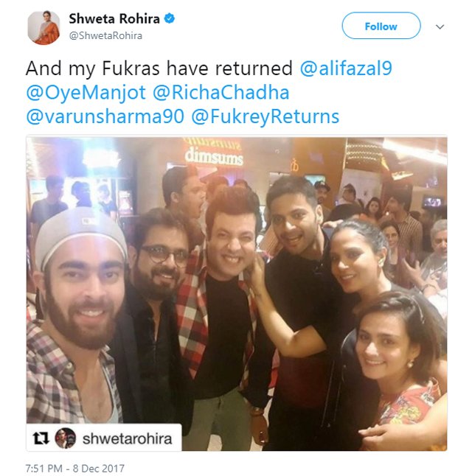Open the @ShwetaRohira handle link

pyautogui.click(x=105, y=35)
